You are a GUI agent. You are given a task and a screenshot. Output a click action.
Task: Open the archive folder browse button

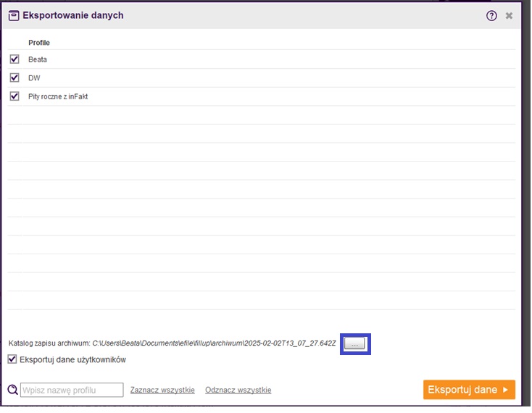354,343
